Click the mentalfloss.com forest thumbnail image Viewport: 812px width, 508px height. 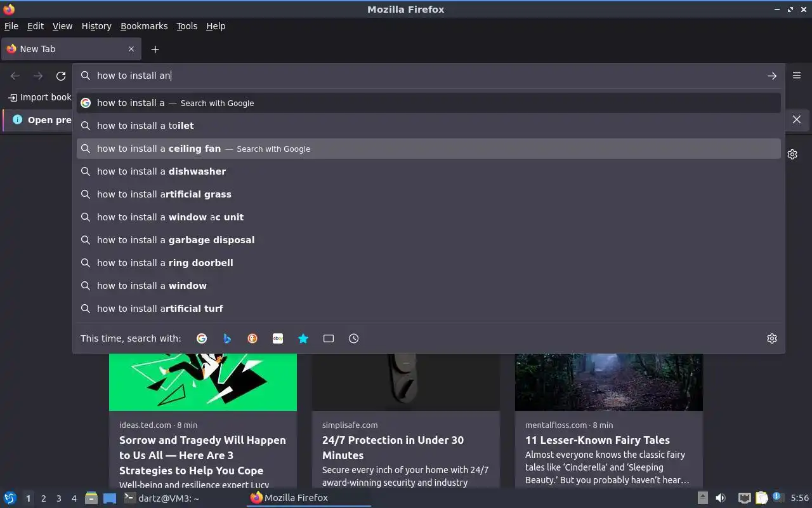[x=609, y=382]
